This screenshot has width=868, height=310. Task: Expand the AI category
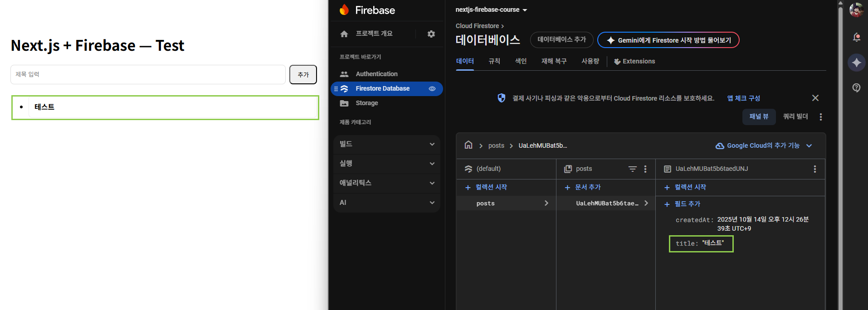tap(387, 203)
